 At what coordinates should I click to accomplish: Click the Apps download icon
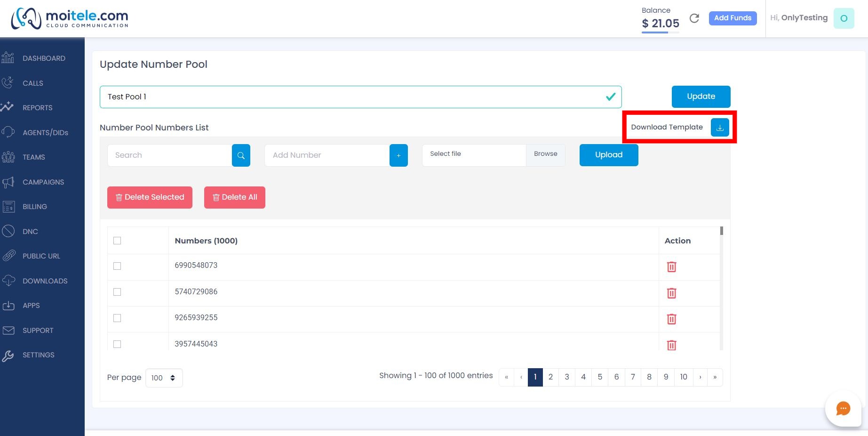(x=8, y=306)
